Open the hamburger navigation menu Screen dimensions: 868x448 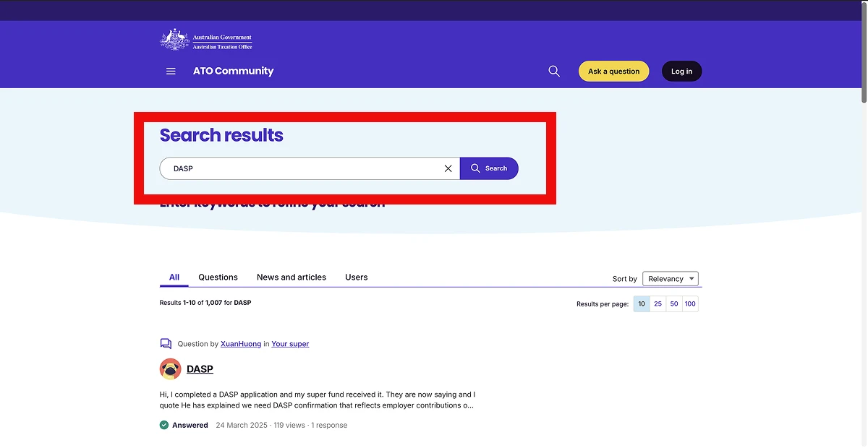tap(171, 72)
